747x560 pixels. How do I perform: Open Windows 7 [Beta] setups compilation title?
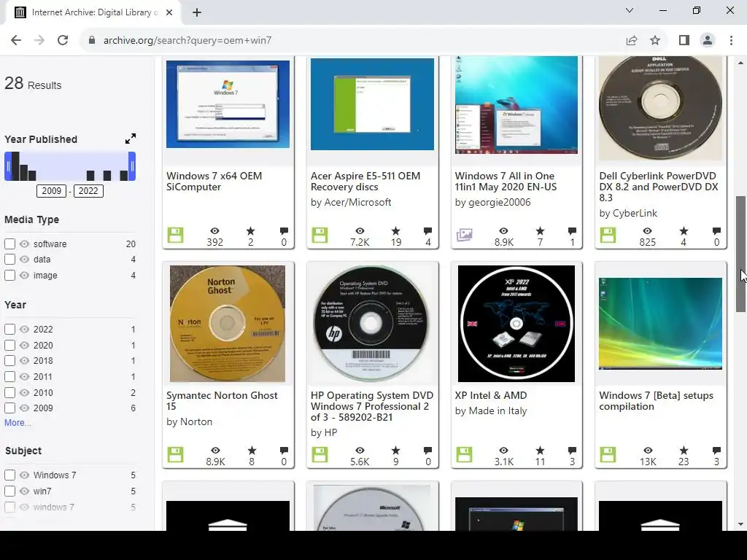point(656,401)
